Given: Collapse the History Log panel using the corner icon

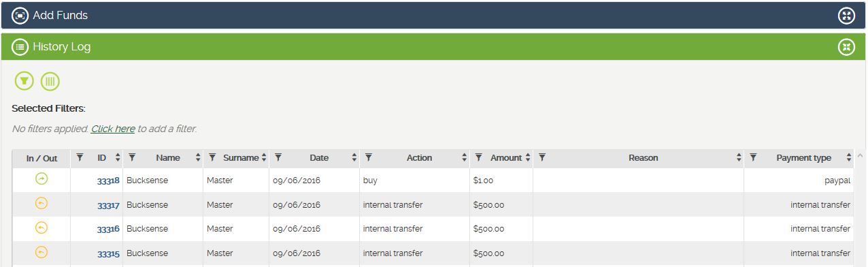Looking at the screenshot, I should point(846,47).
